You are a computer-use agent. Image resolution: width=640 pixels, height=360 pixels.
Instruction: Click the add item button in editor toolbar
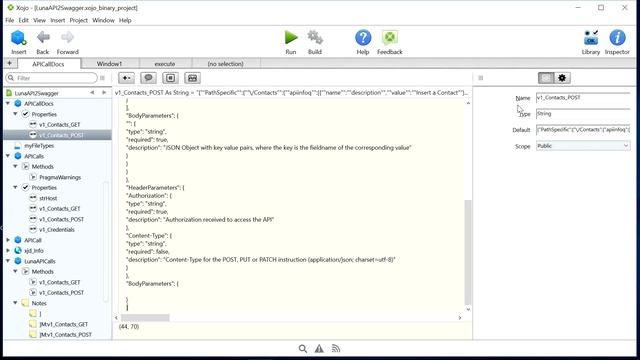[x=127, y=78]
